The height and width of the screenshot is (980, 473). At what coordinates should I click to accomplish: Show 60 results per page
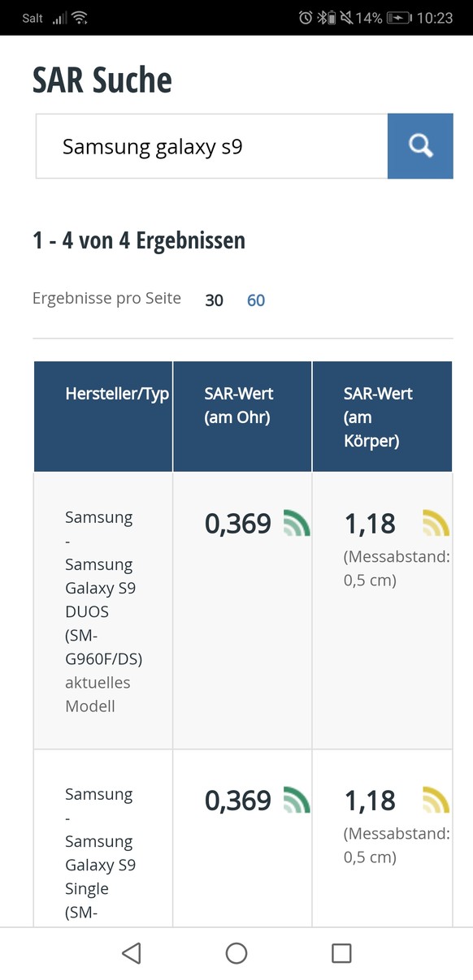[x=256, y=300]
